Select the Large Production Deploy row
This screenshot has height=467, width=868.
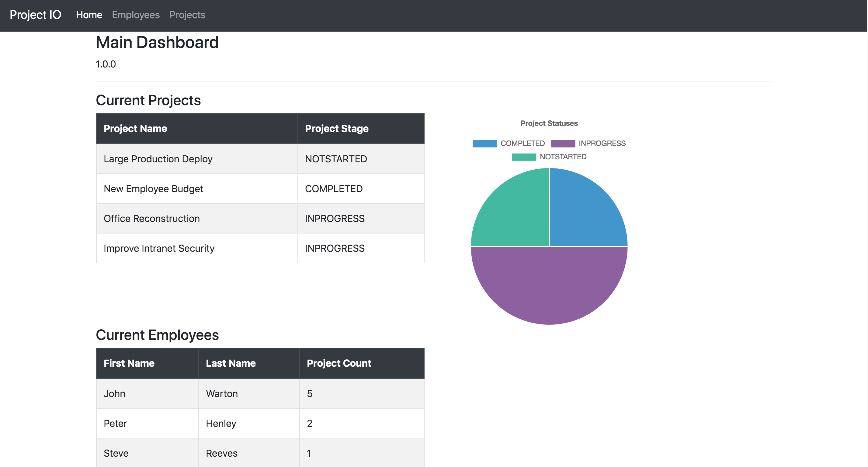[x=158, y=159]
